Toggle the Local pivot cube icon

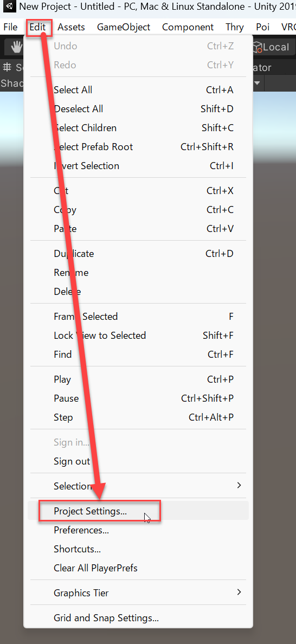click(258, 48)
